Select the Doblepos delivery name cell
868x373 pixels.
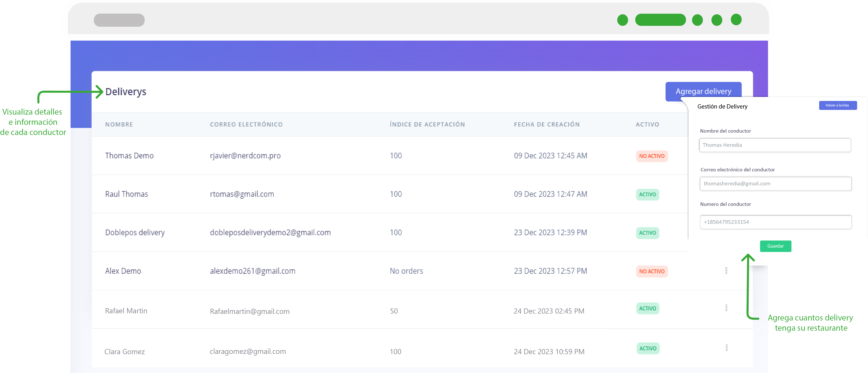tap(135, 233)
